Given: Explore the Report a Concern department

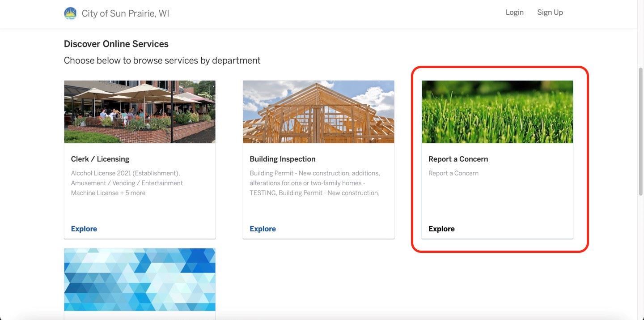Looking at the screenshot, I should click(x=441, y=229).
